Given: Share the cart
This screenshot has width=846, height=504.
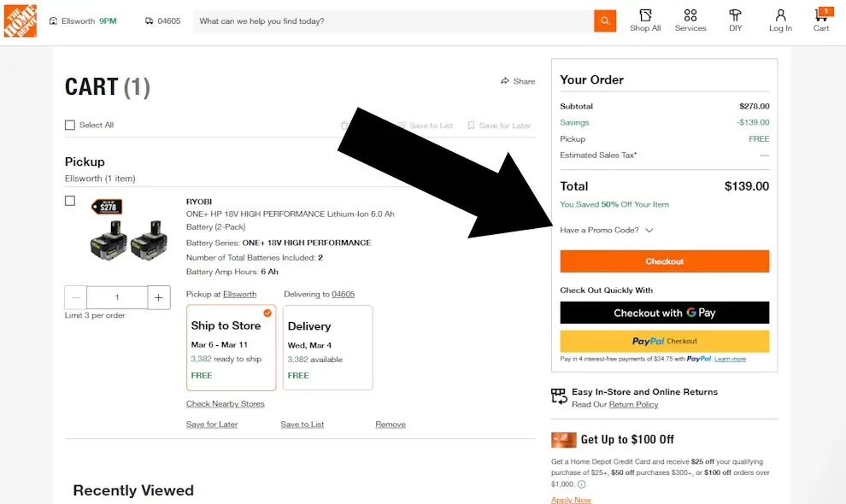Looking at the screenshot, I should (x=517, y=81).
